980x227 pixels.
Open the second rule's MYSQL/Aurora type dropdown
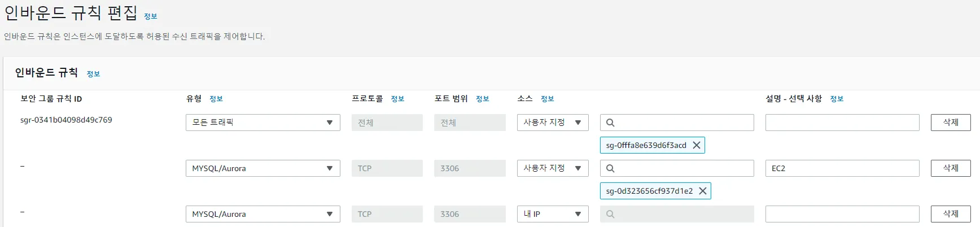pos(262,168)
